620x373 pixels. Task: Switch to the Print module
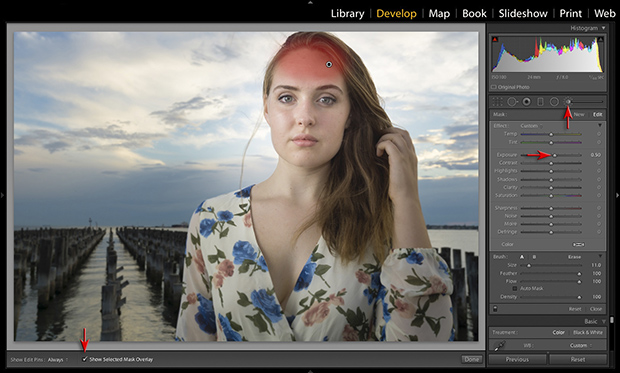pyautogui.click(x=571, y=13)
